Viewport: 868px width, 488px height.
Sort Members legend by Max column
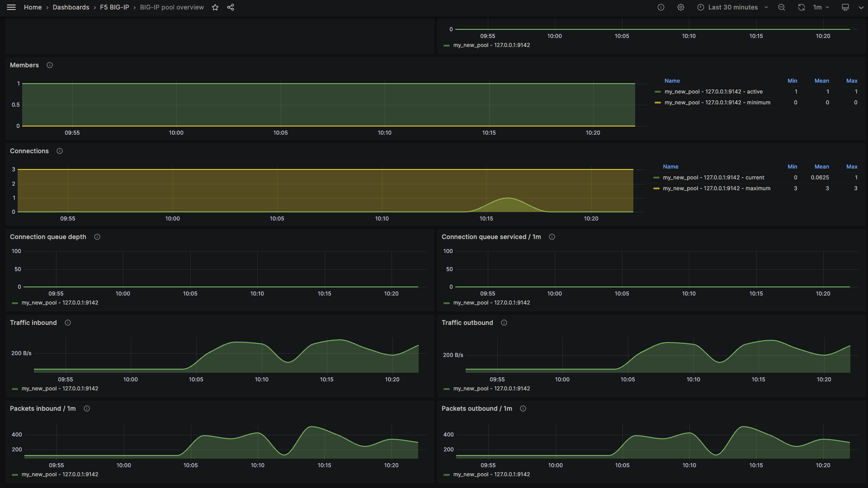pyautogui.click(x=851, y=81)
